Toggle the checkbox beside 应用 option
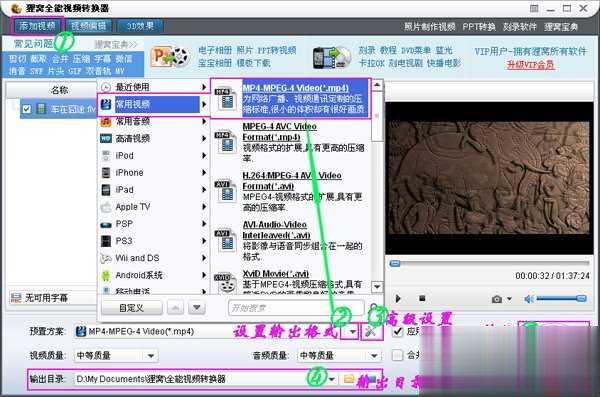The width and height of the screenshot is (600, 397). (398, 331)
